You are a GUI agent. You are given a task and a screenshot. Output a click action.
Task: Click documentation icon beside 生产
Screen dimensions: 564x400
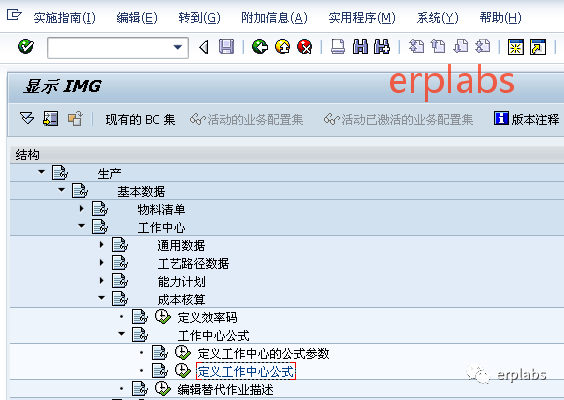pyautogui.click(x=60, y=173)
